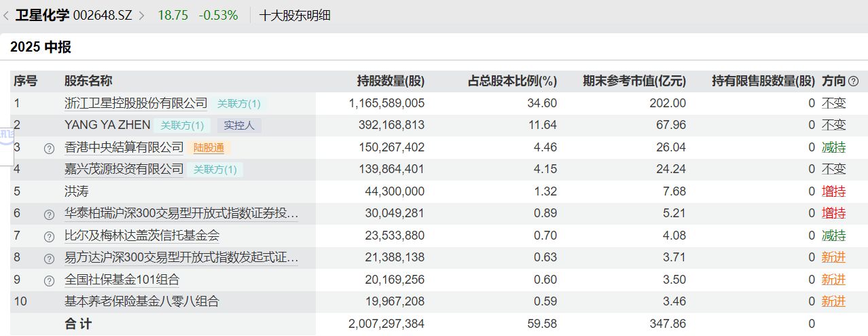Image resolution: width=868 pixels, height=336 pixels.
Task: Click help icon beside 比尔及梅林达盖茨信托基金会
Action: click(x=49, y=237)
